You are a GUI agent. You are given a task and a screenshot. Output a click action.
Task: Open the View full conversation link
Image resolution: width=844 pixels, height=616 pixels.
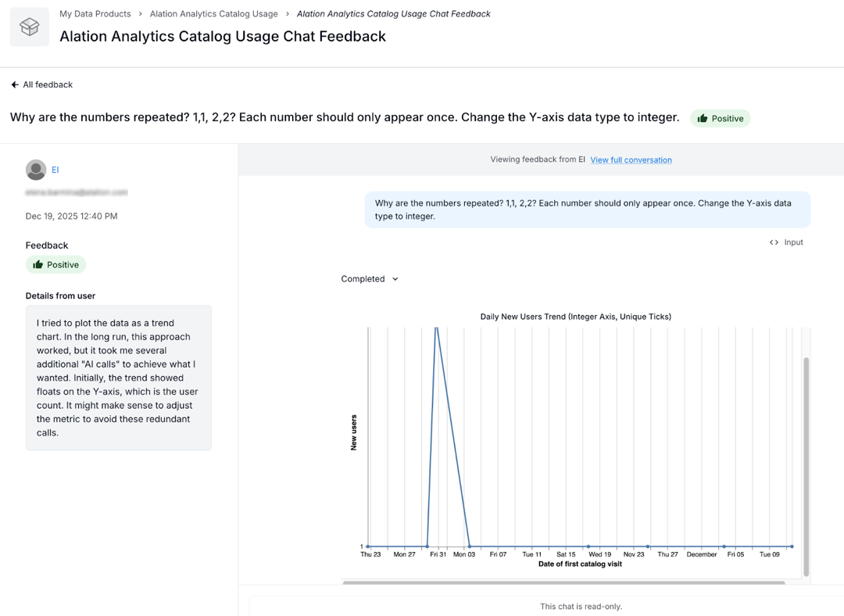[631, 159]
